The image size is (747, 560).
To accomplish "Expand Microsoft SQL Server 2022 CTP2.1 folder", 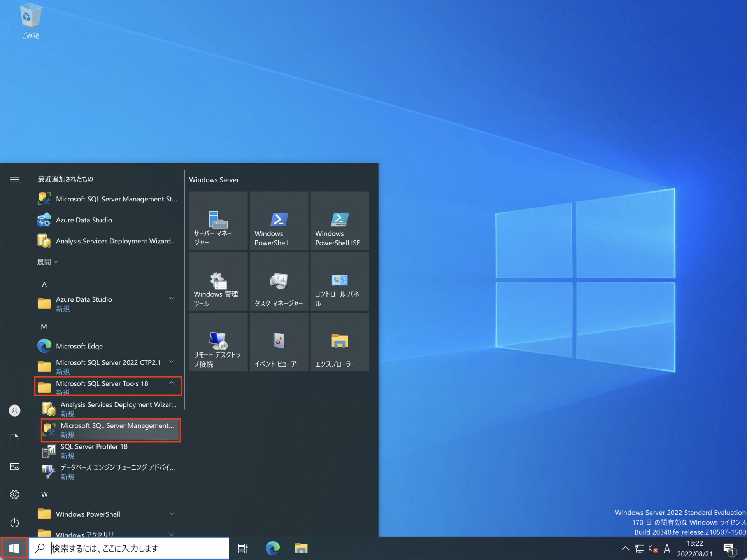I will (x=172, y=362).
